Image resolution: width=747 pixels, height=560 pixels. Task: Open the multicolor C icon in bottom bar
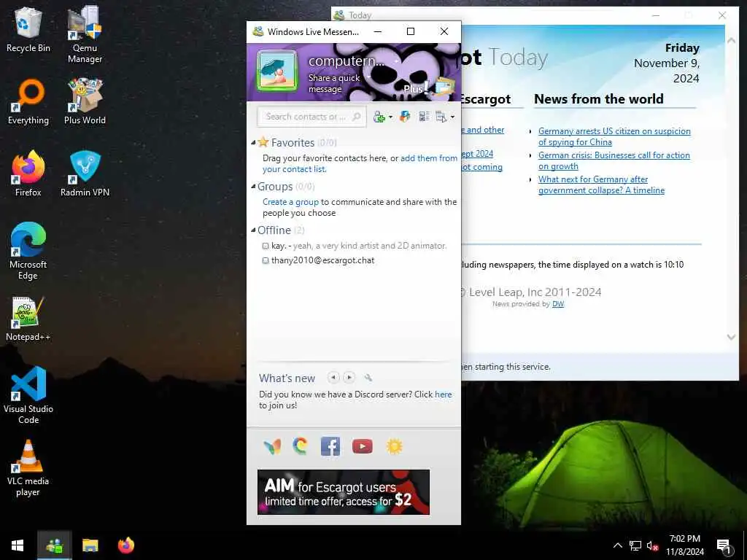[300, 446]
